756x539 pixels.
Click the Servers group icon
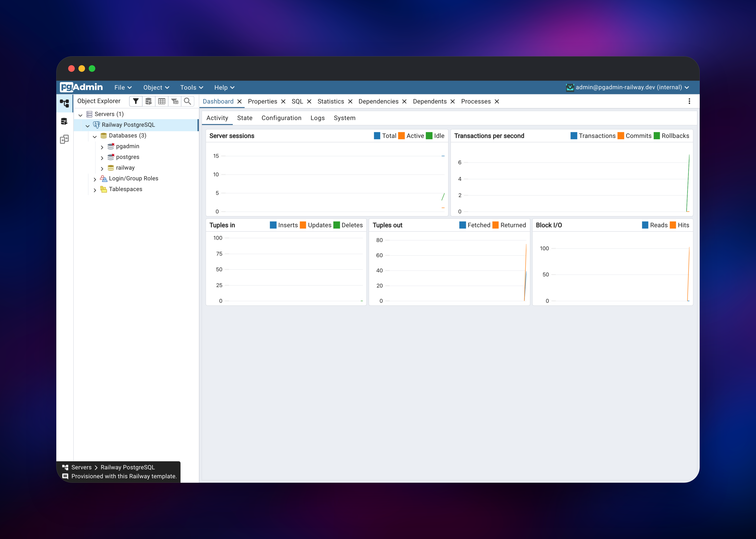coord(89,114)
